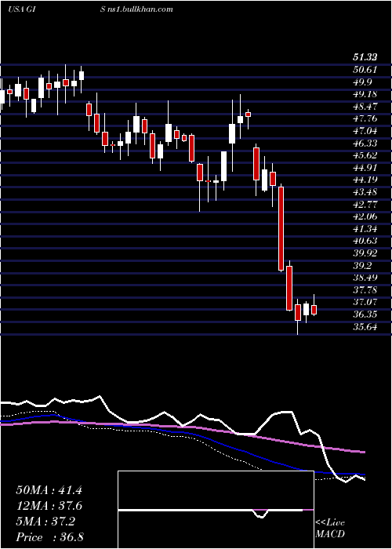Click the 50MA : 41.4 readout
Screen dimensions: 392x549
[x=49, y=490]
